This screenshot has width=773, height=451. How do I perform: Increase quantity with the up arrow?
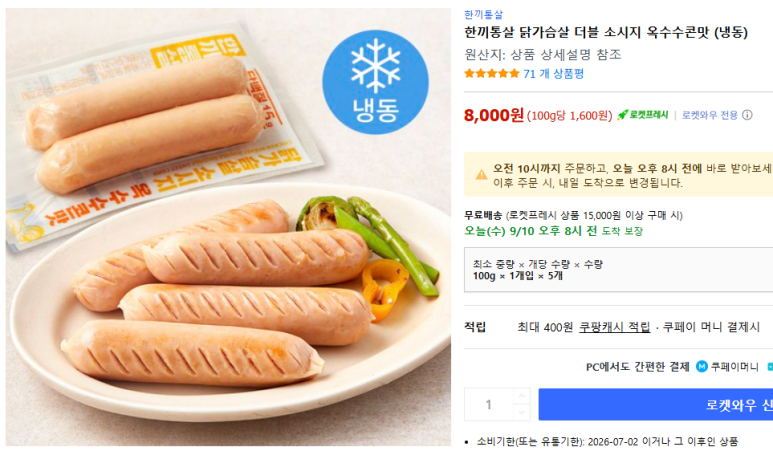(521, 396)
